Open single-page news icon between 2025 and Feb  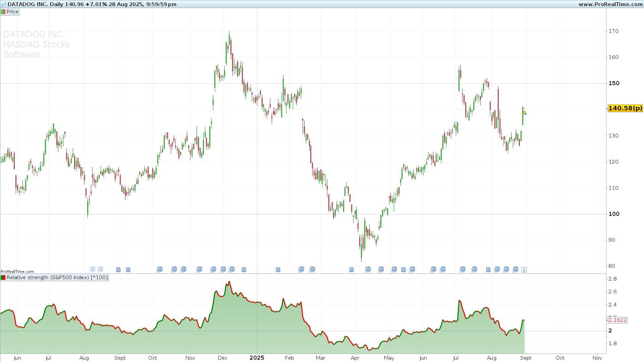click(278, 270)
